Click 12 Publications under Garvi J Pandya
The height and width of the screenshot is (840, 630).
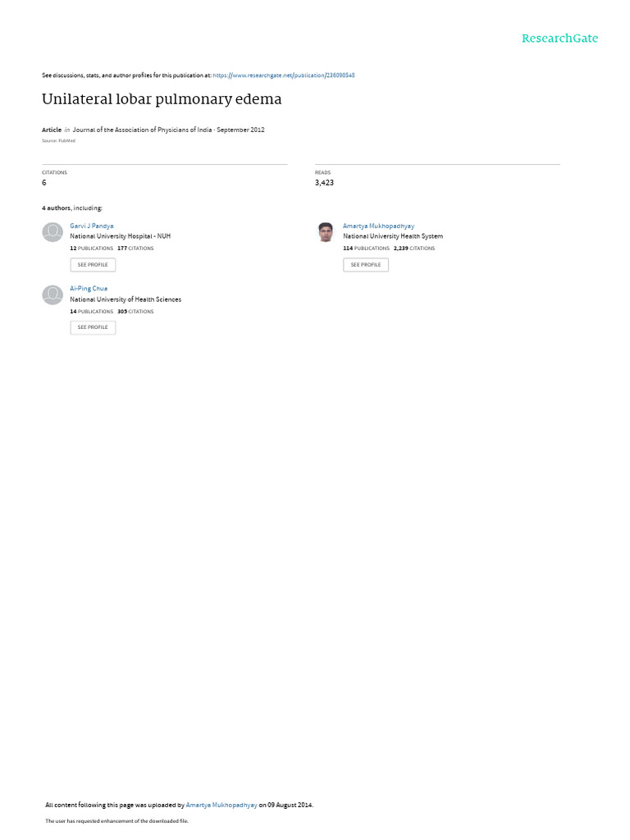click(92, 249)
